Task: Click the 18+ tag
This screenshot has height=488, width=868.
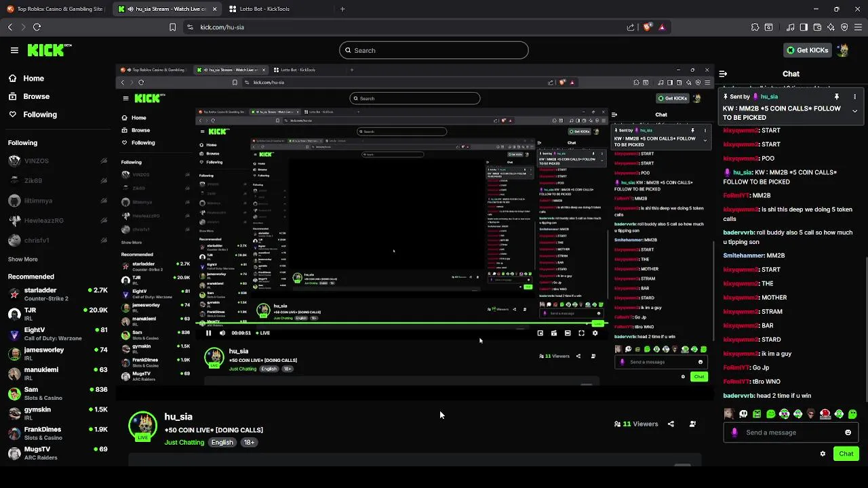Action: coord(249,443)
